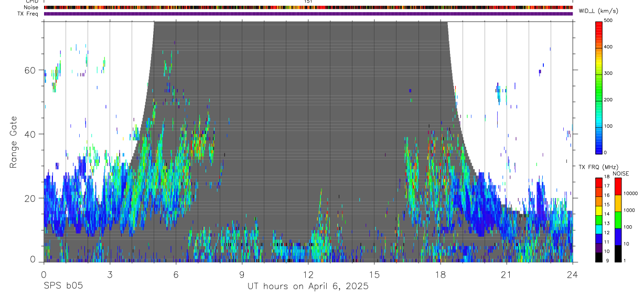644x297 pixels.
Task: Click the 'TX Freq' strip label at top left
Action: pyautogui.click(x=29, y=14)
